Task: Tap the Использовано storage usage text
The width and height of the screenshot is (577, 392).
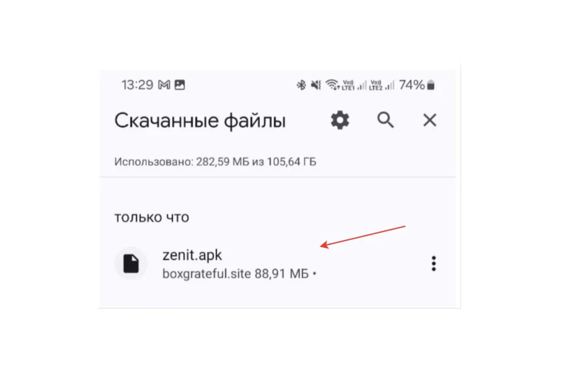Action: coord(215,162)
